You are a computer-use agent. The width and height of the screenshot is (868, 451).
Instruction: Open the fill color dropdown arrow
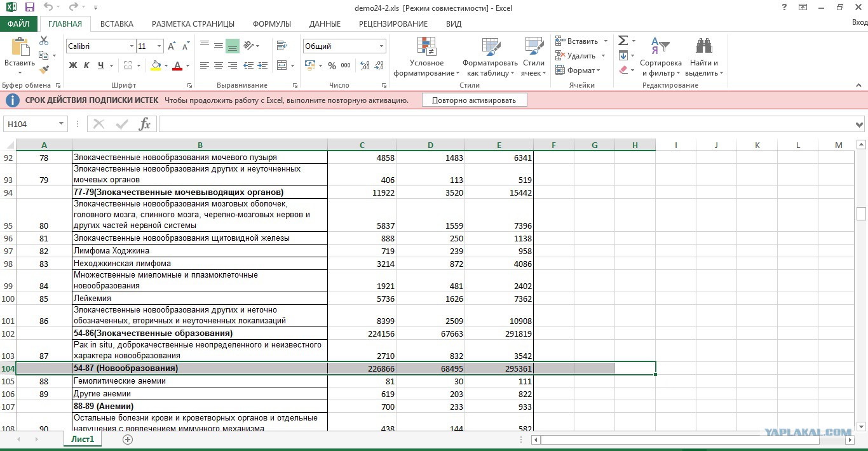click(166, 65)
